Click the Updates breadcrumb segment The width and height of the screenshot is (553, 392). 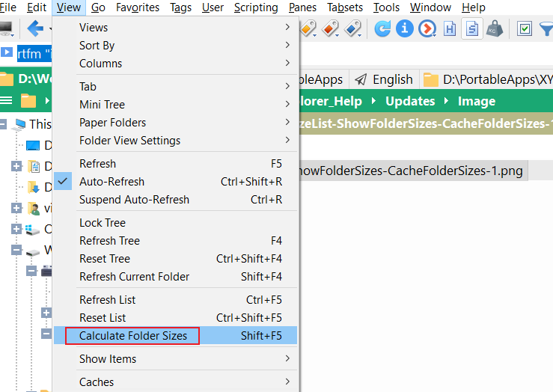tap(410, 101)
